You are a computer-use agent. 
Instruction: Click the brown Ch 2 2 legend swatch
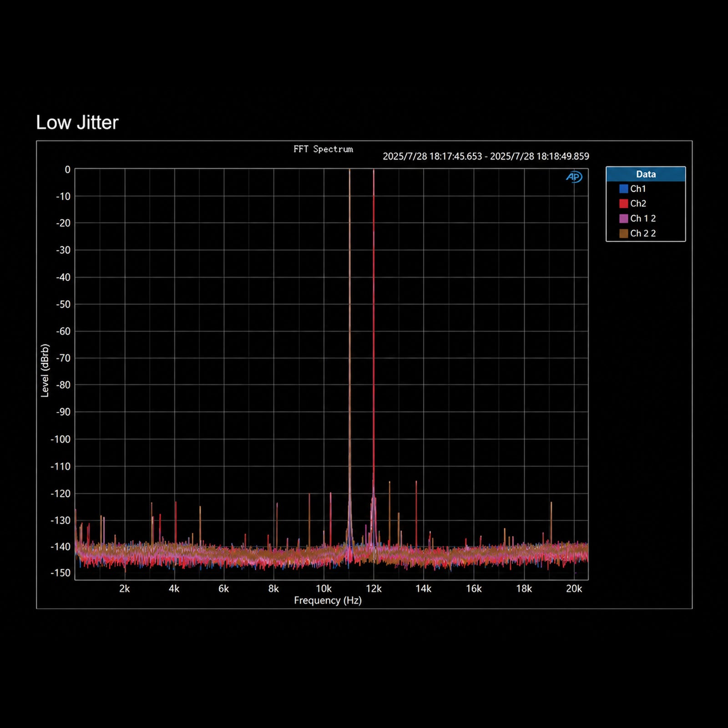[623, 233]
